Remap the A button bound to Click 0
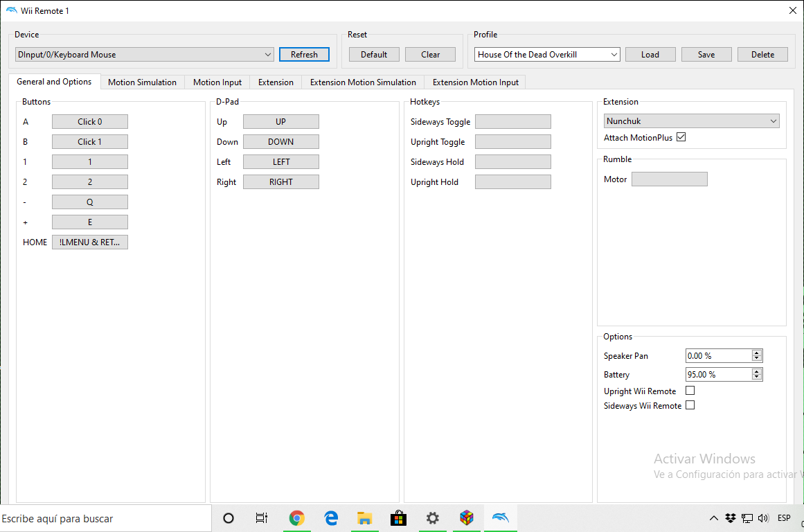This screenshot has height=532, width=804. click(x=90, y=122)
